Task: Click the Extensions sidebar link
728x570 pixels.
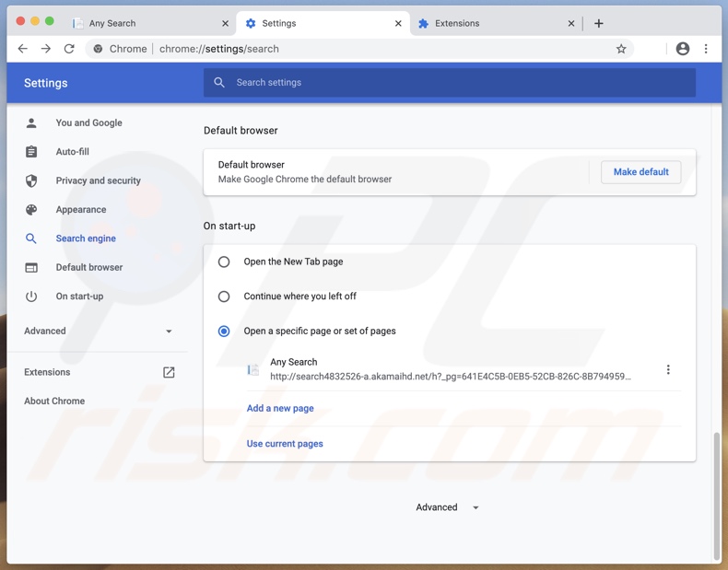Action: [x=47, y=372]
